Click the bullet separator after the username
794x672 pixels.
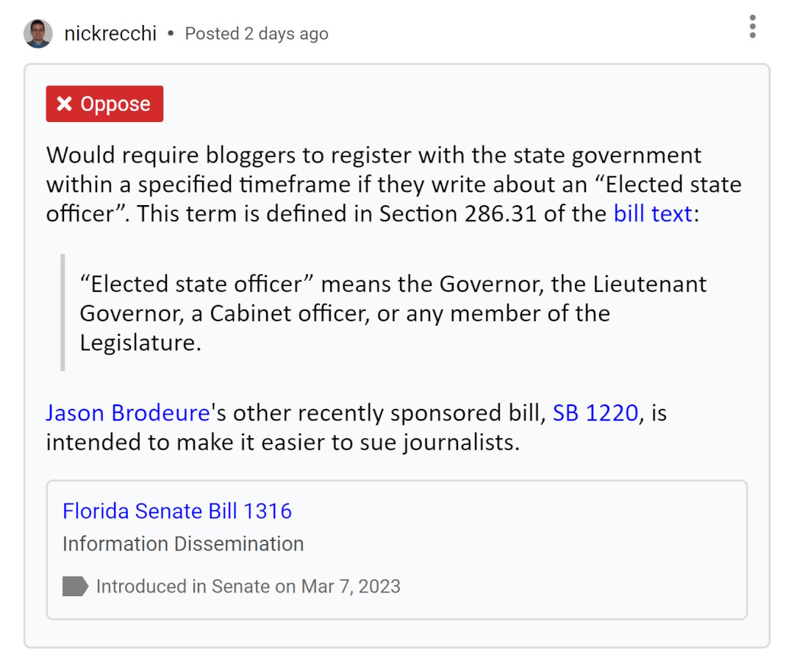pos(171,34)
